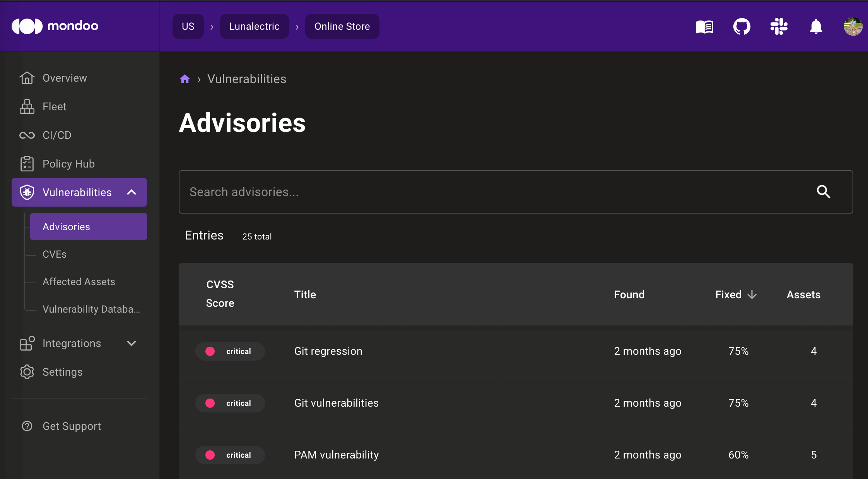The image size is (868, 479).
Task: Open the notifications bell
Action: (815, 26)
